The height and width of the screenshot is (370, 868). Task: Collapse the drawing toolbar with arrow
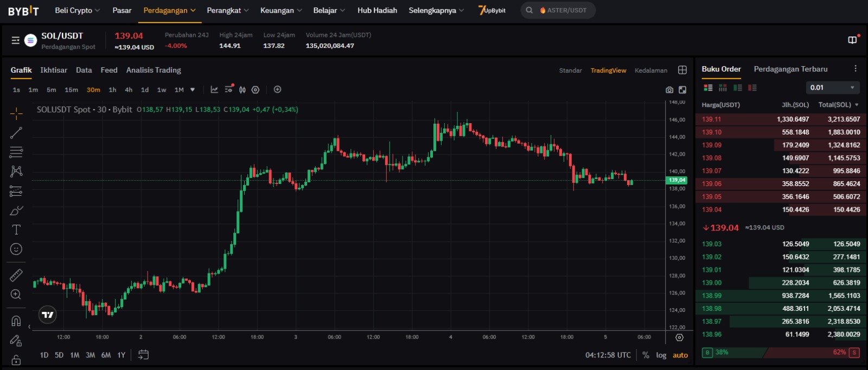point(29,327)
